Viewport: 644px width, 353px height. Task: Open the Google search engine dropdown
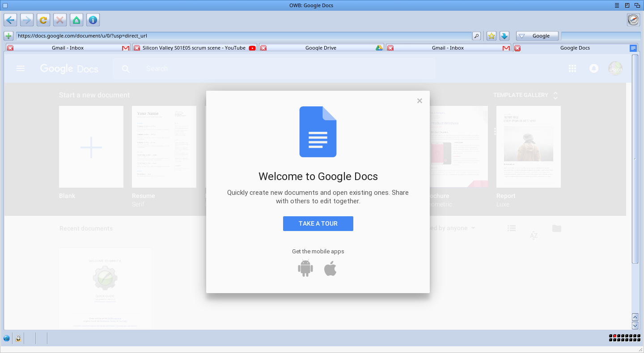(x=537, y=36)
